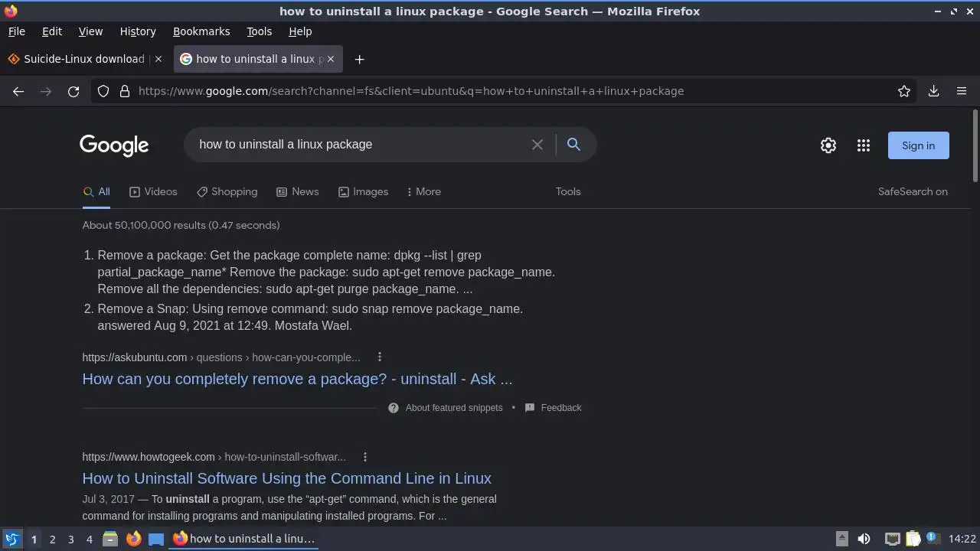
Task: Go back with the browser Back arrow
Action: click(18, 91)
